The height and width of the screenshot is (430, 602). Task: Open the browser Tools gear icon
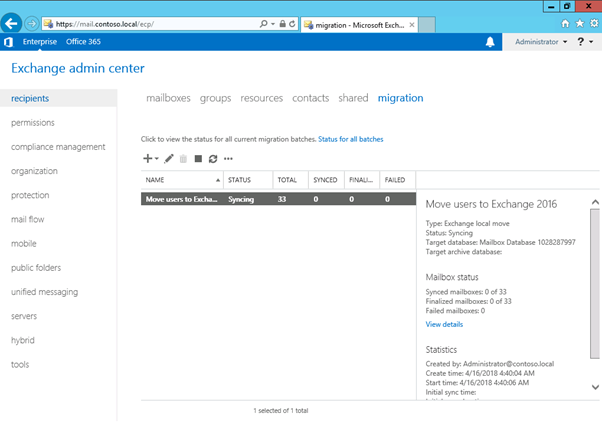point(594,23)
